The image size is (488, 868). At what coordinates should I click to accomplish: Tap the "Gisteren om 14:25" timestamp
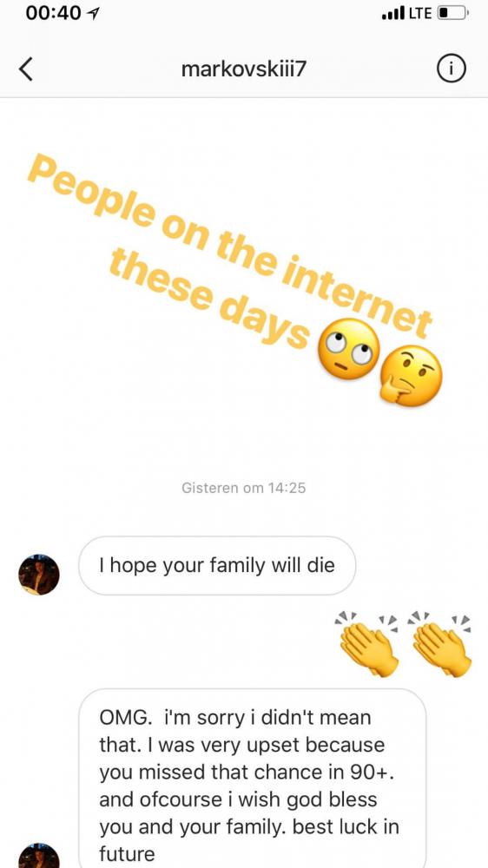pyautogui.click(x=244, y=488)
